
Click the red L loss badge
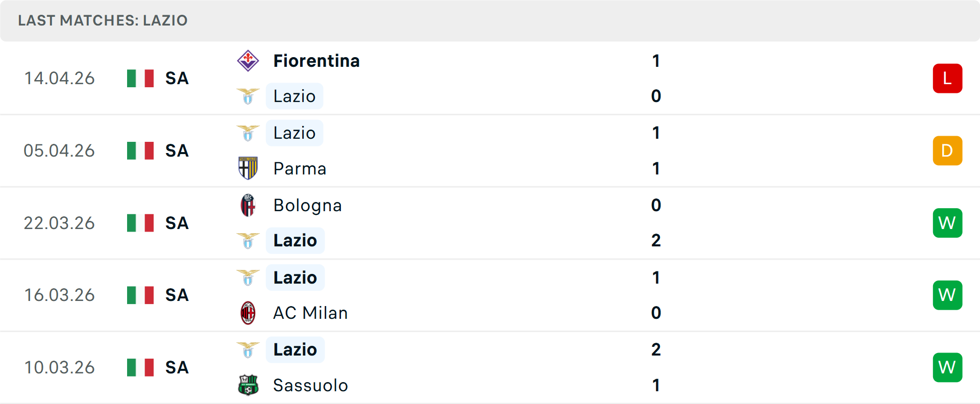(x=947, y=79)
